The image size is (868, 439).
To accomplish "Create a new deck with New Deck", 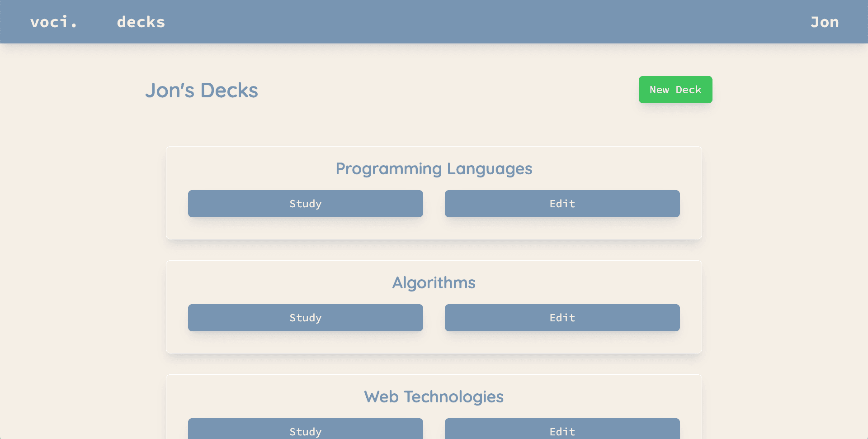I will (675, 90).
